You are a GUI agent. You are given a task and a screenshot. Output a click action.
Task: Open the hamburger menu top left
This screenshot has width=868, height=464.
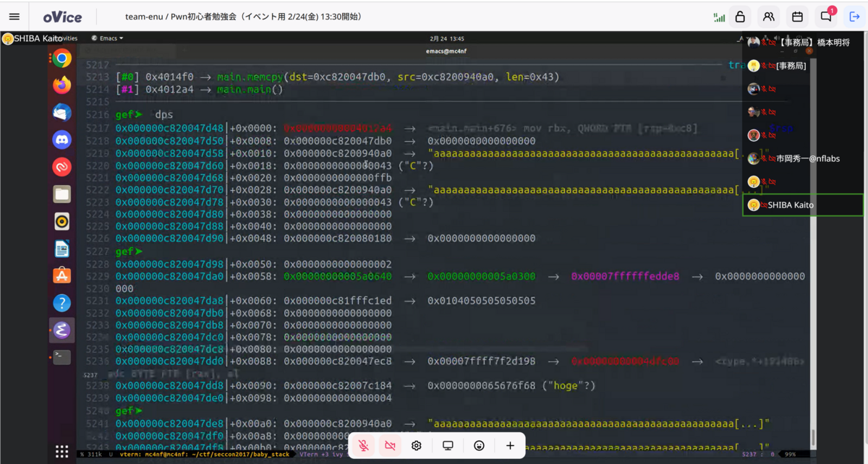(14, 16)
